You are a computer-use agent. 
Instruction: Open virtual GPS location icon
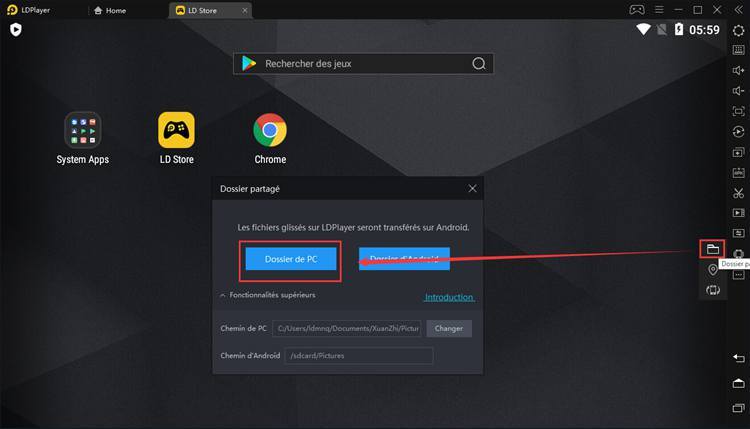pos(713,270)
